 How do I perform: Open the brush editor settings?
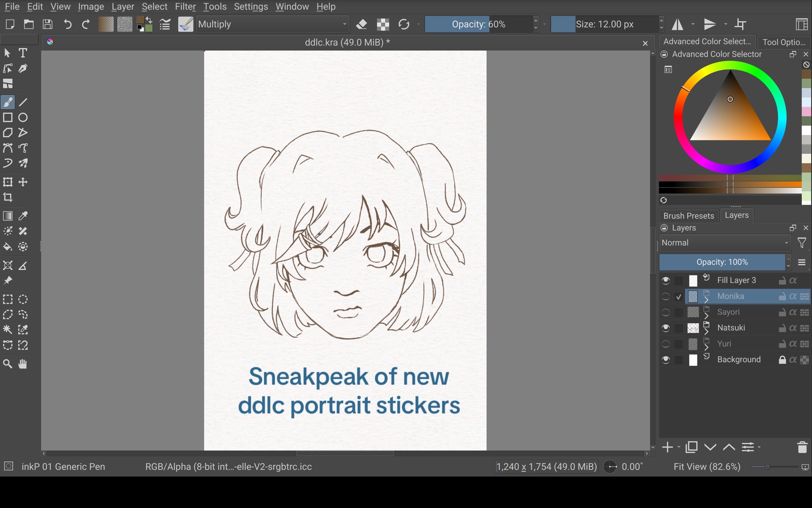click(165, 24)
